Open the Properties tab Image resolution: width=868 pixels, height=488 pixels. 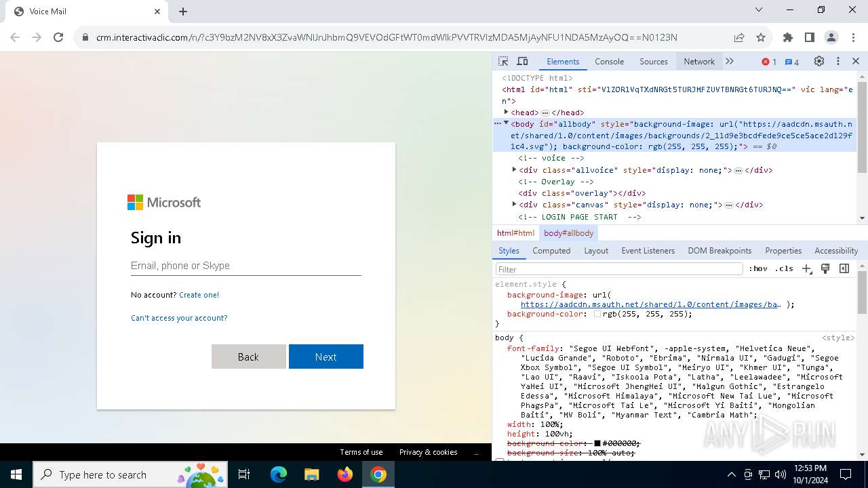(783, 251)
